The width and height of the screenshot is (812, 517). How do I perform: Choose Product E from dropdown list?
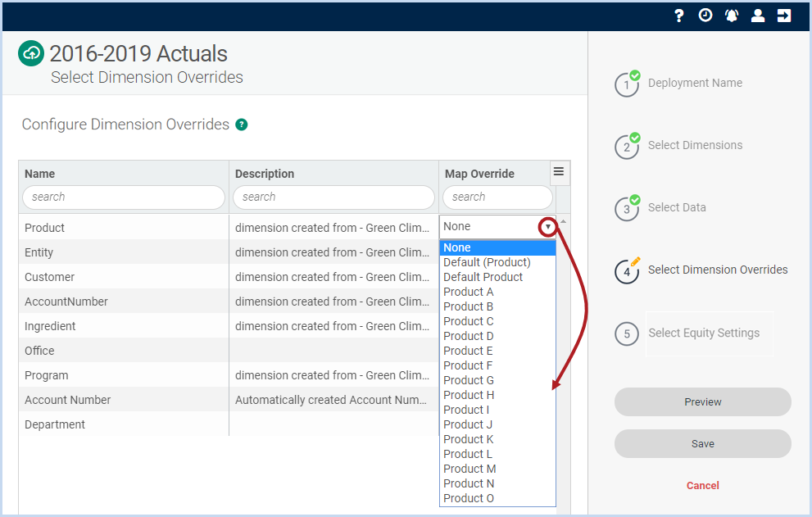point(497,351)
